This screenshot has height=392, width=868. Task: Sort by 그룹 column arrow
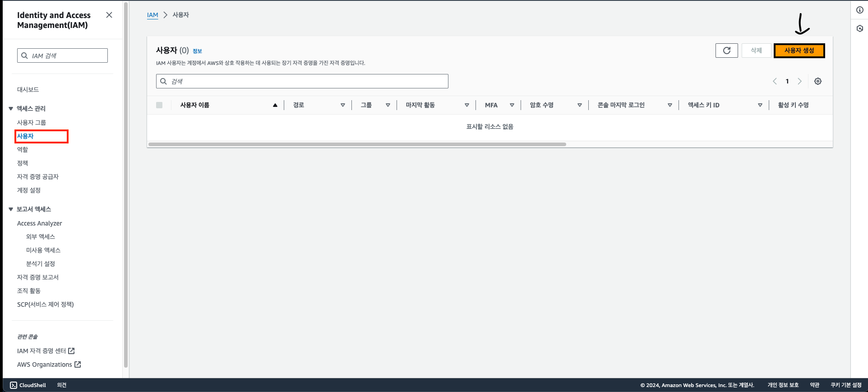click(x=388, y=105)
